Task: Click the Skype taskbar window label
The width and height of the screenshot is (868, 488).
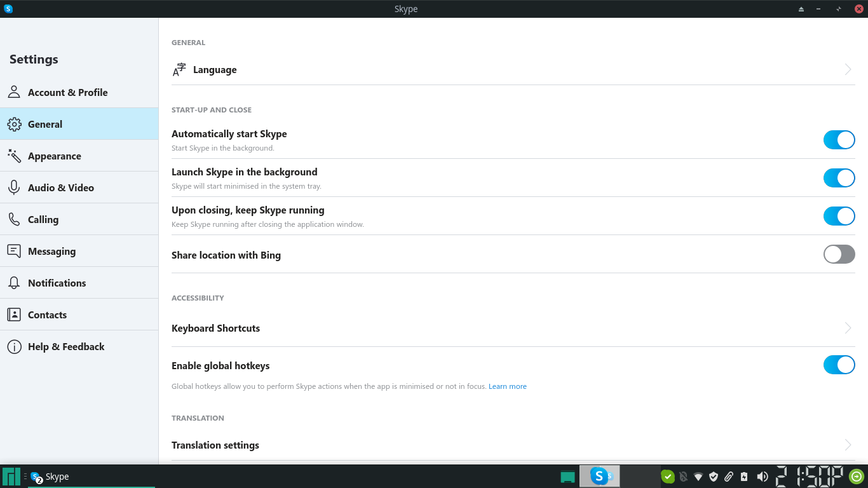Action: [x=57, y=477]
